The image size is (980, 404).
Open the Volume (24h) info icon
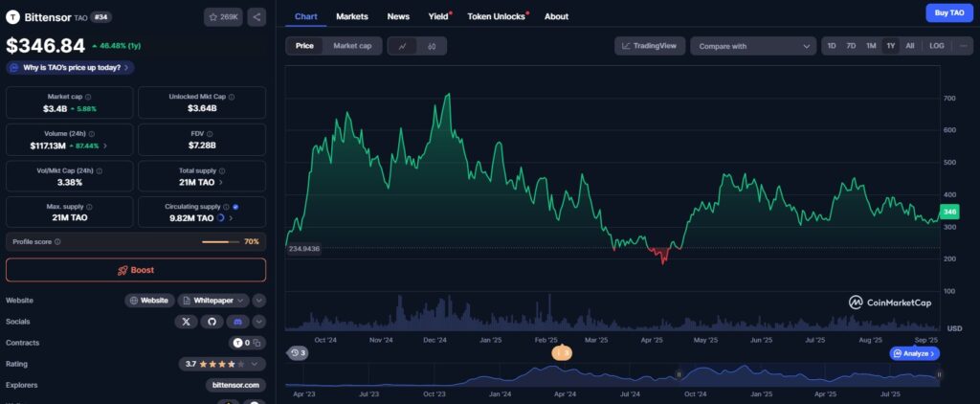[x=92, y=134]
